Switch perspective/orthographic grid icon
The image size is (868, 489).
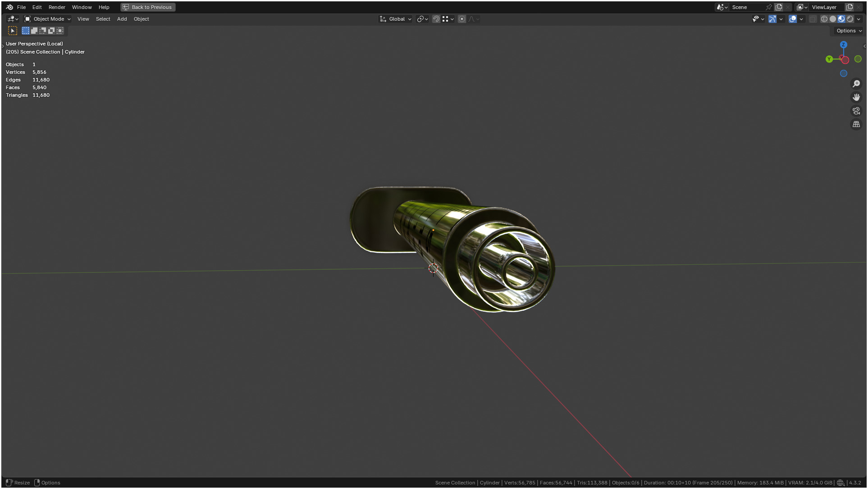856,124
